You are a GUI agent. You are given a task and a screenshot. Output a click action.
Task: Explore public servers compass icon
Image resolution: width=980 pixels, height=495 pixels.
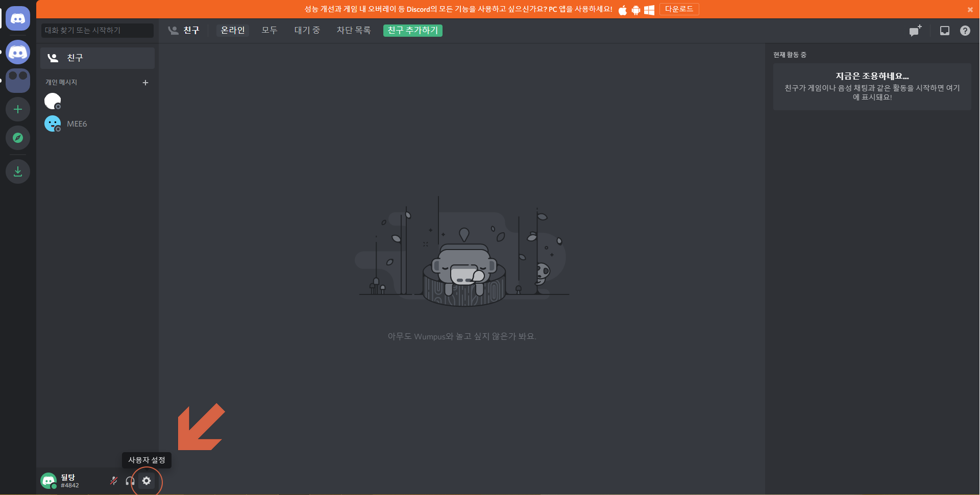pyautogui.click(x=18, y=138)
